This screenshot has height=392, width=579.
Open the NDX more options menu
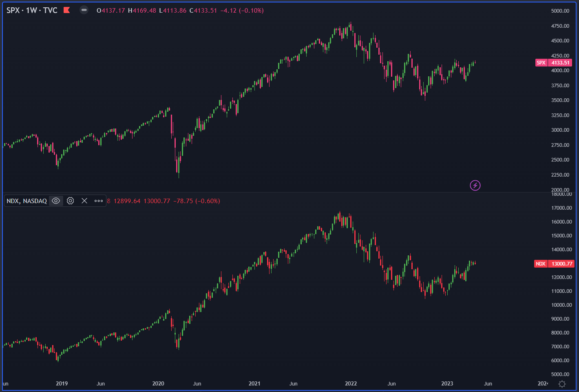pyautogui.click(x=99, y=201)
